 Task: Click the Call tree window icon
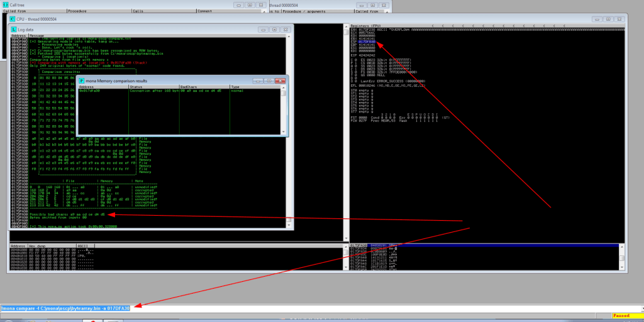pyautogui.click(x=5, y=4)
